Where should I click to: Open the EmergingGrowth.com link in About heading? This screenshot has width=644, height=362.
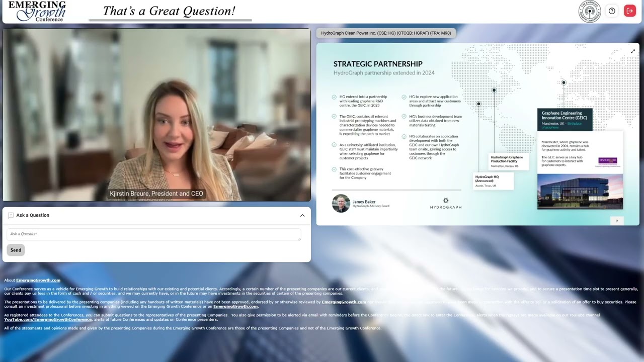pyautogui.click(x=38, y=280)
